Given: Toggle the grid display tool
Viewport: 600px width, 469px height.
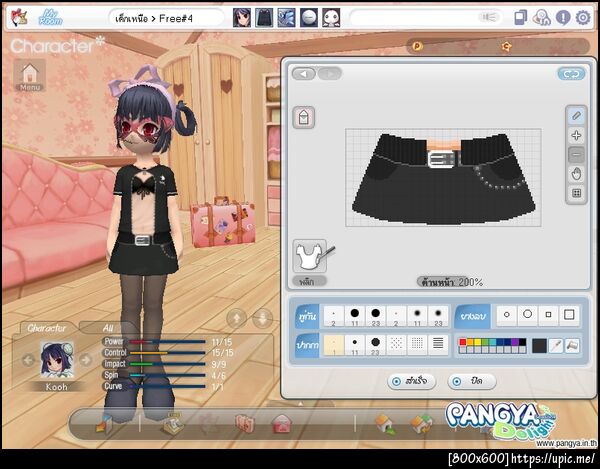Looking at the screenshot, I should pyautogui.click(x=576, y=193).
